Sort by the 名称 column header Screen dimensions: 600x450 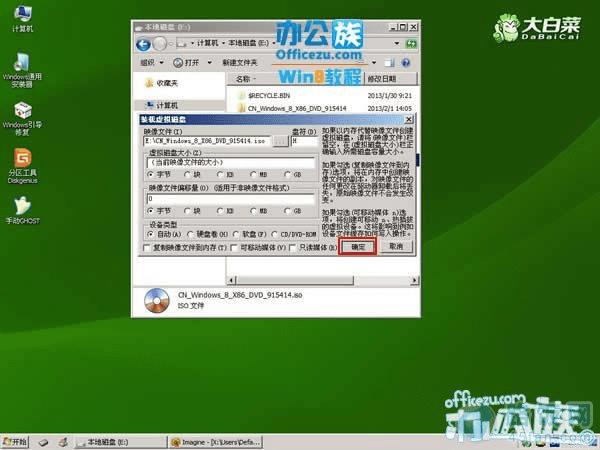click(x=243, y=79)
